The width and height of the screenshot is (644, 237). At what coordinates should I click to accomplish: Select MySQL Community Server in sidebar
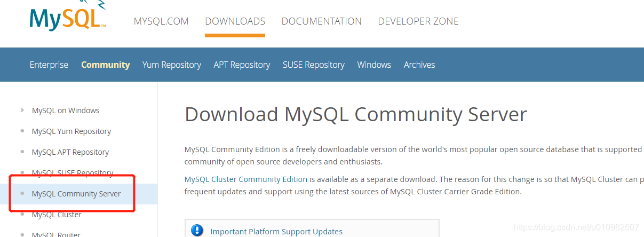pos(76,194)
